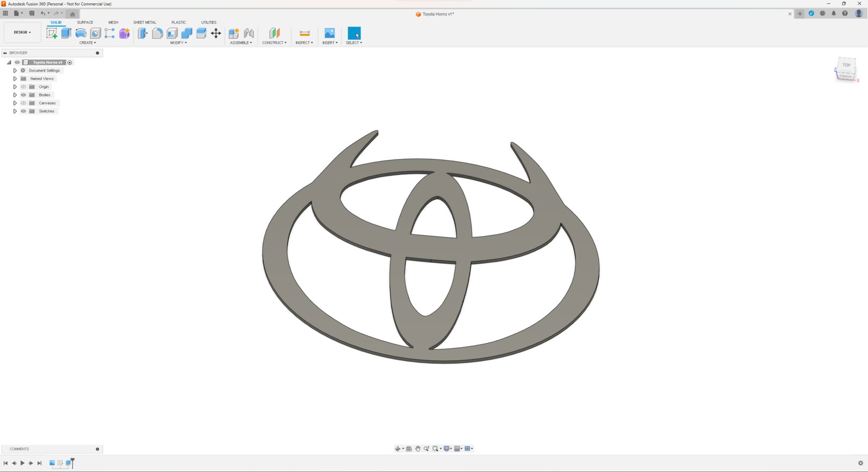Image resolution: width=868 pixels, height=472 pixels.
Task: Click the Select tool icon
Action: (354, 33)
